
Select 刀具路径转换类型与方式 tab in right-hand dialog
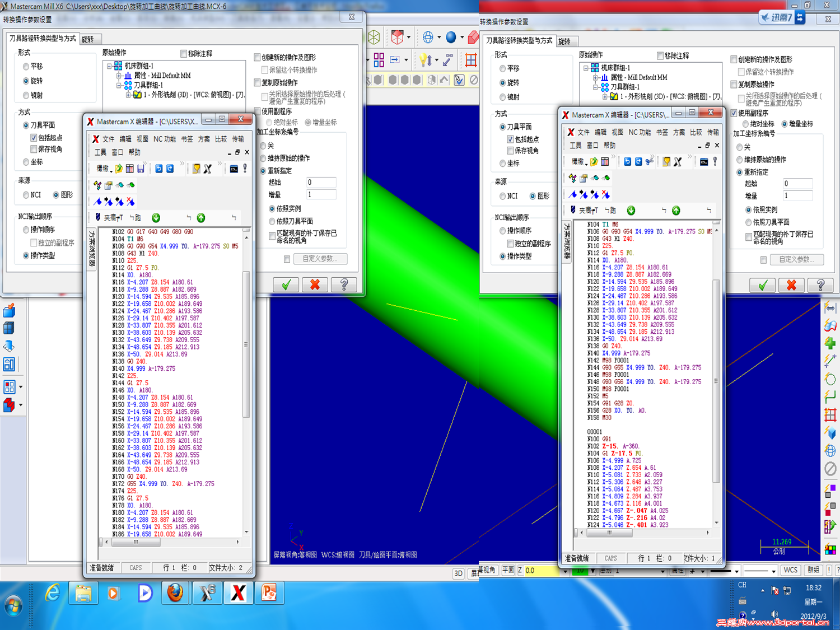click(x=519, y=40)
